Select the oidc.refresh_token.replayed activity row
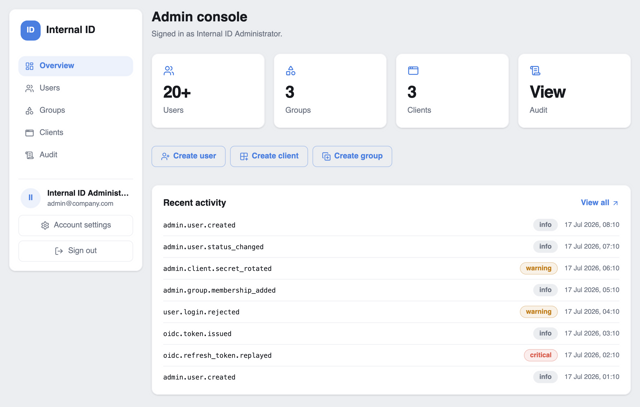The width and height of the screenshot is (640, 407). point(391,355)
